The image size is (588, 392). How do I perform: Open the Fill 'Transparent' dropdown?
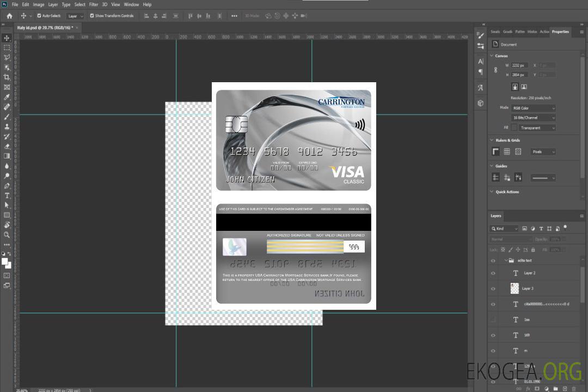[x=537, y=128]
